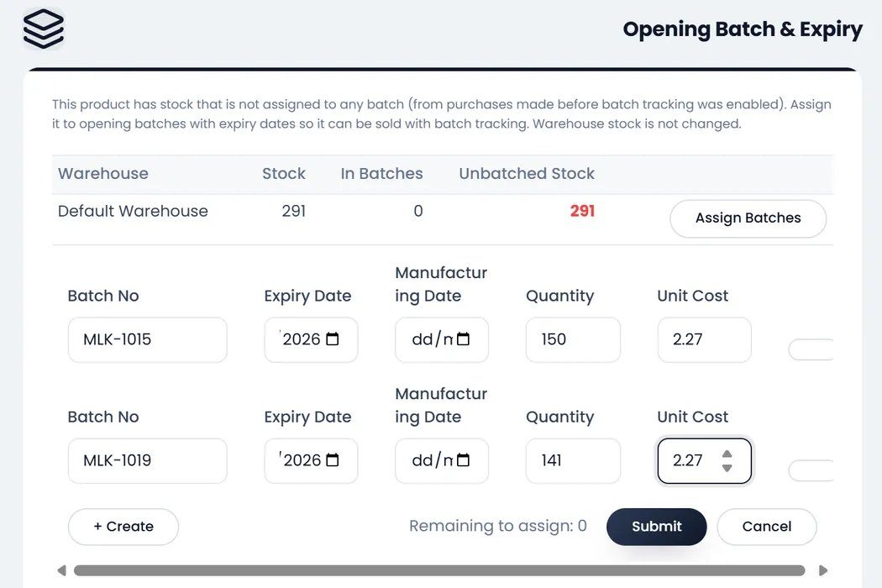Viewport: 882px width, 588px height.
Task: Click the In Batches column header
Action: coord(381,173)
